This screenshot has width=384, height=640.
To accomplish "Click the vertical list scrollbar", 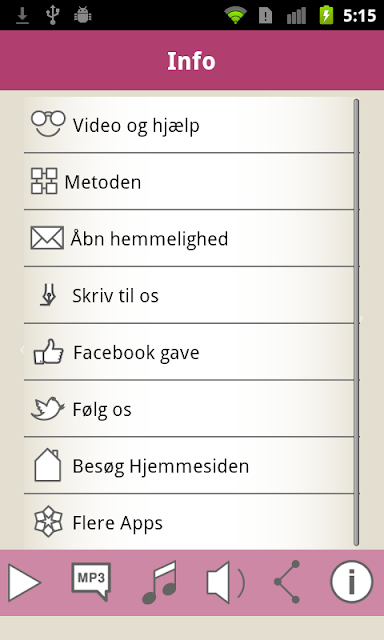I will point(356,322).
